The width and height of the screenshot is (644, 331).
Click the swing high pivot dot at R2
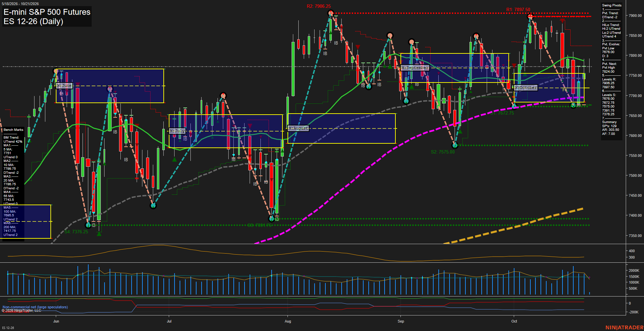[331, 13]
